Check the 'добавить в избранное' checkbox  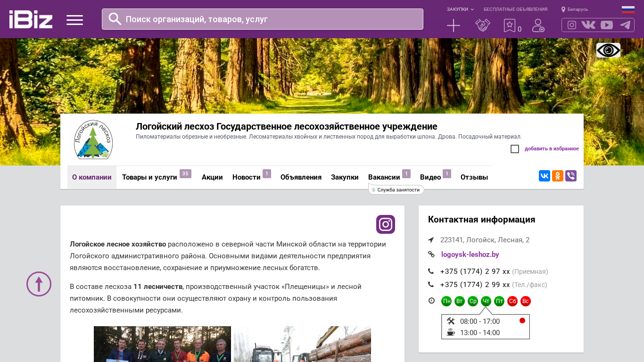click(x=515, y=149)
